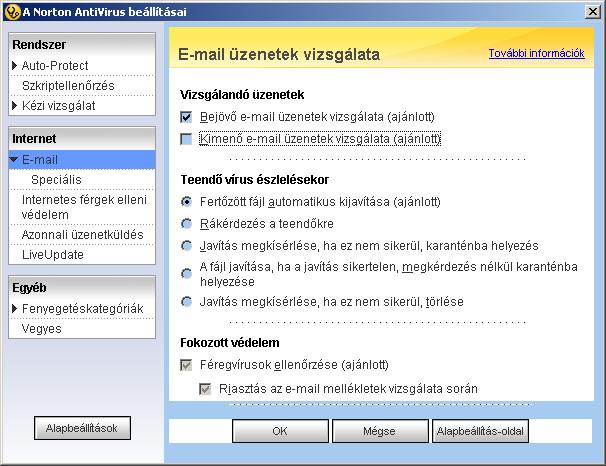This screenshot has height=466, width=606.
Task: Uncheck Bejövő e-mail üzenetek vizsgálata
Action: pyautogui.click(x=186, y=117)
